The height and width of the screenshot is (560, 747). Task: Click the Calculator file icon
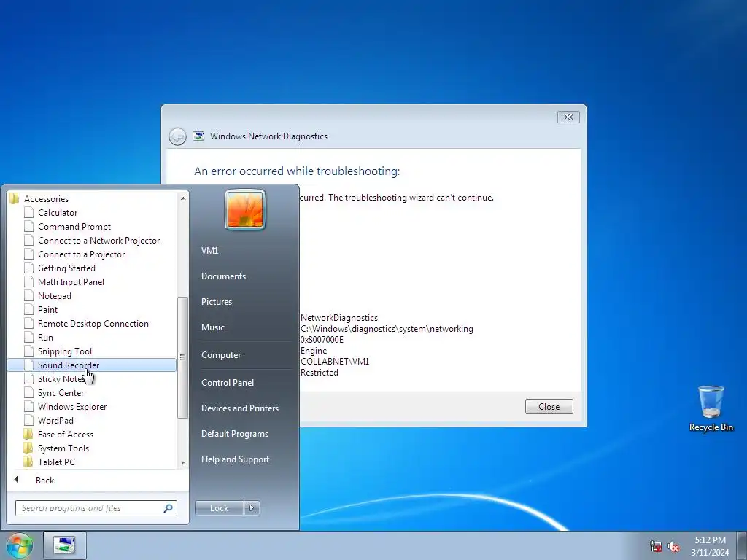[29, 213]
